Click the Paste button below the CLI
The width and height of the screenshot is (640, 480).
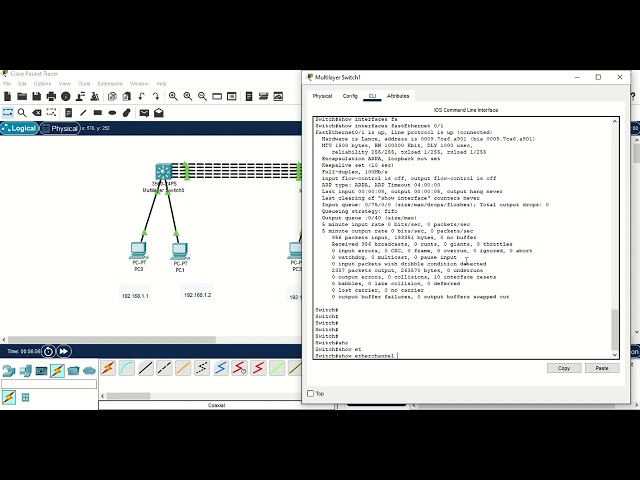pyautogui.click(x=602, y=368)
